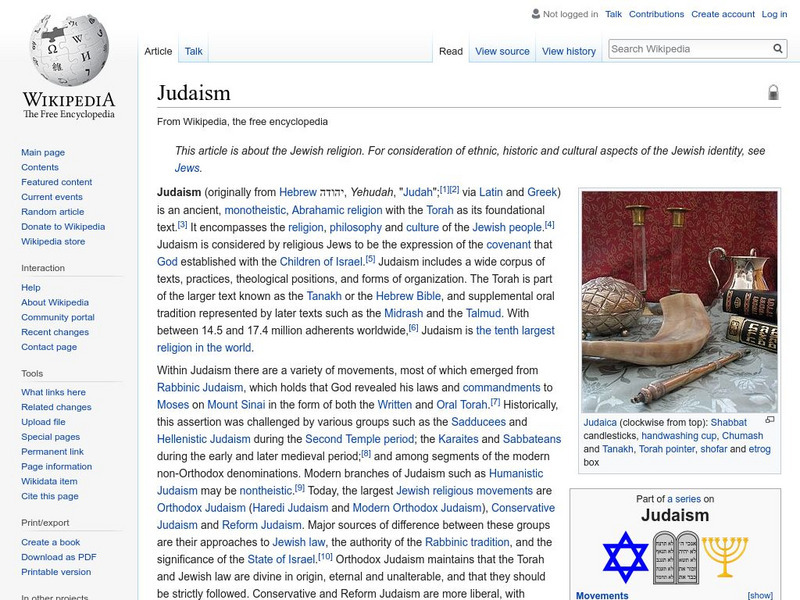Visit the Wikipedia store link
This screenshot has width=800, height=600.
tap(53, 241)
